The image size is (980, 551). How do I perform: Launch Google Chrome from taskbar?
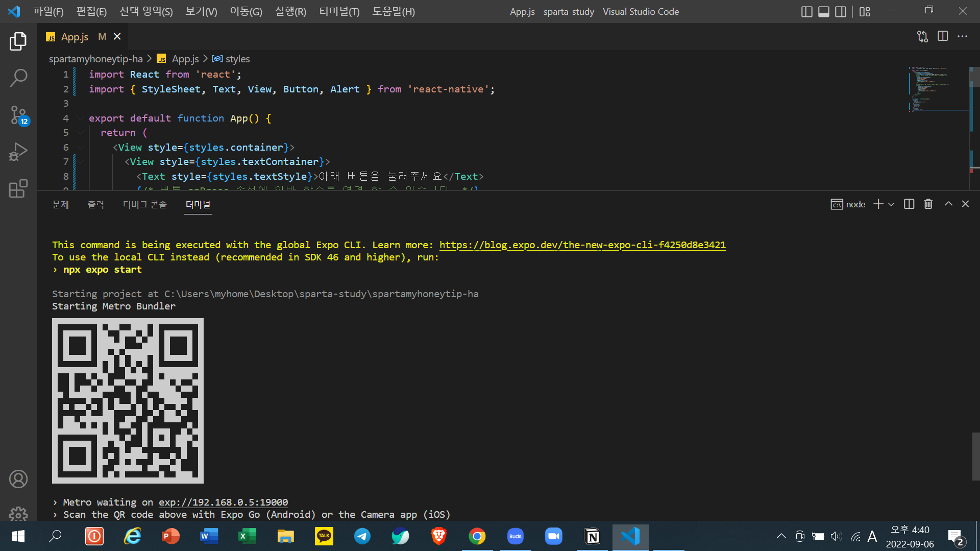[477, 536]
